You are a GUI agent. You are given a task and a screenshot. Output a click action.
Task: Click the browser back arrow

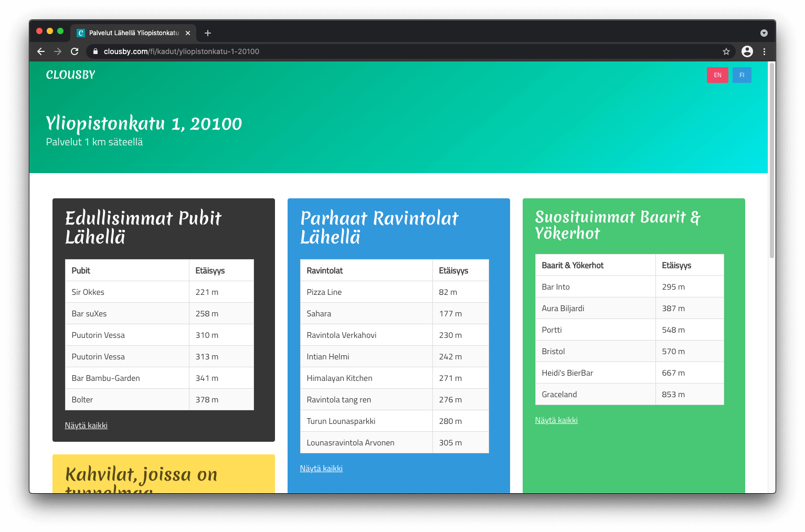[41, 51]
